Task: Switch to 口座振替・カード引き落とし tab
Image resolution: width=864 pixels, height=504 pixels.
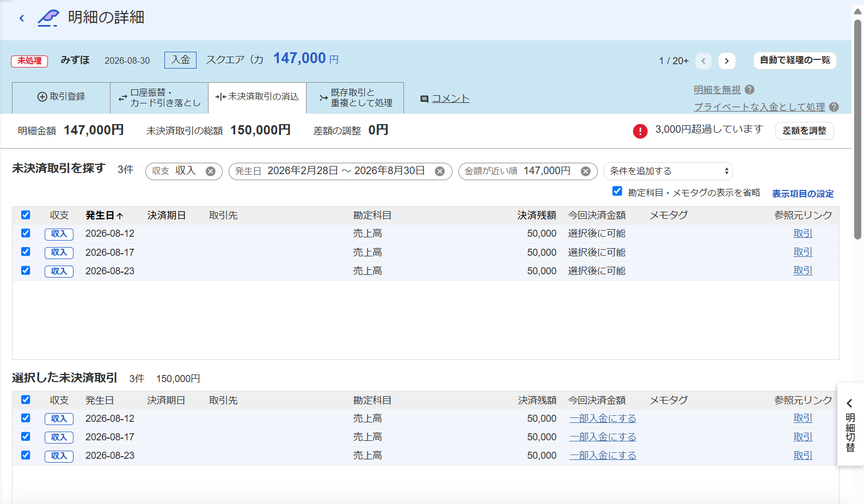Action: tap(159, 98)
